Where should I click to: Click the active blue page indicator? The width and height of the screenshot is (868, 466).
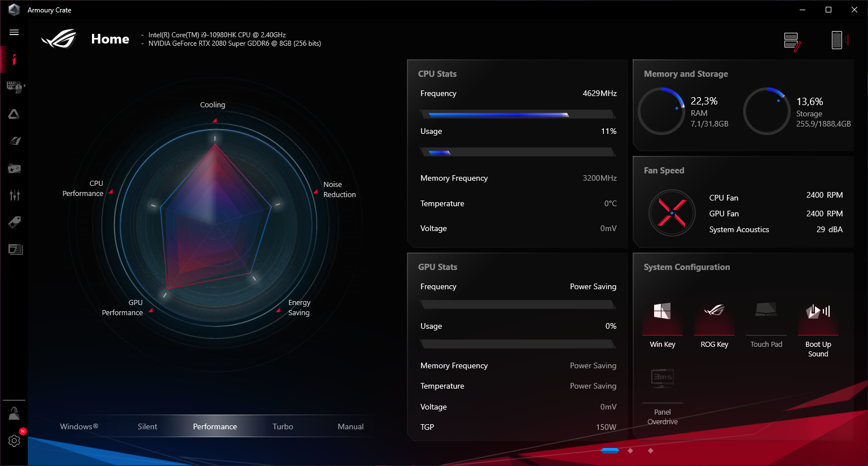click(610, 451)
